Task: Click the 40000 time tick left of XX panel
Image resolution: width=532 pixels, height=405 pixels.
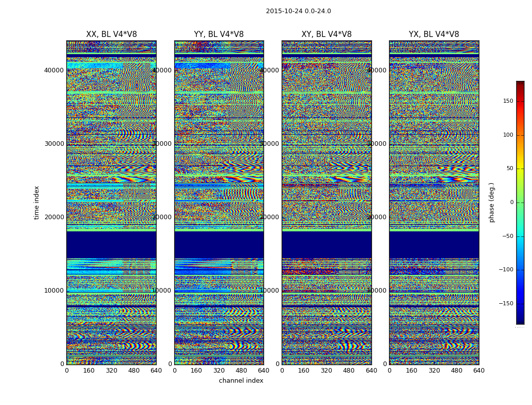Action: pyautogui.click(x=54, y=70)
